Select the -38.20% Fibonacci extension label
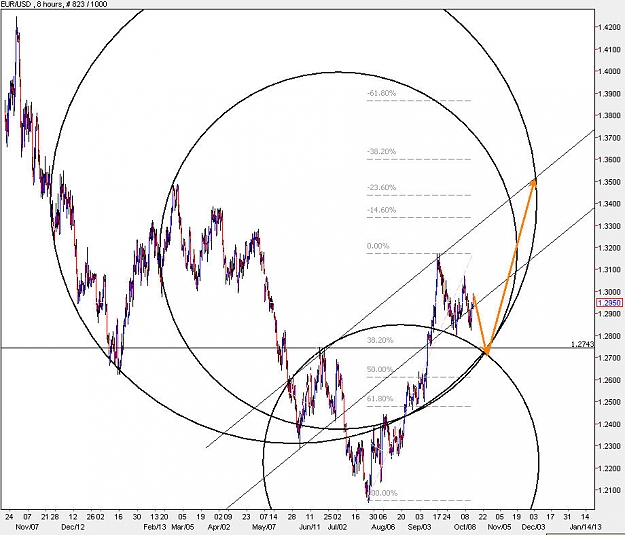 pos(381,151)
